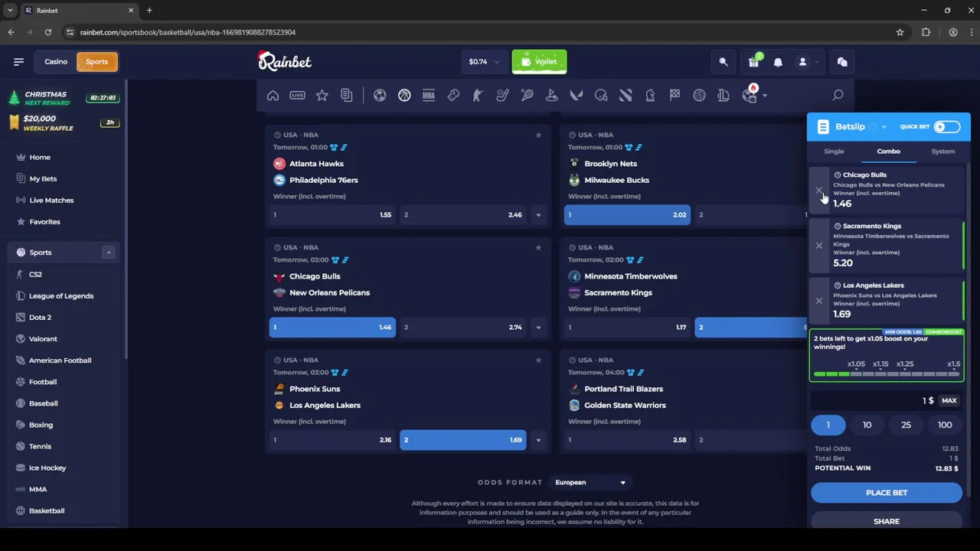This screenshot has height=551, width=980.
Task: Deselect Chicago Bulls odds 1.46
Action: coord(332,328)
